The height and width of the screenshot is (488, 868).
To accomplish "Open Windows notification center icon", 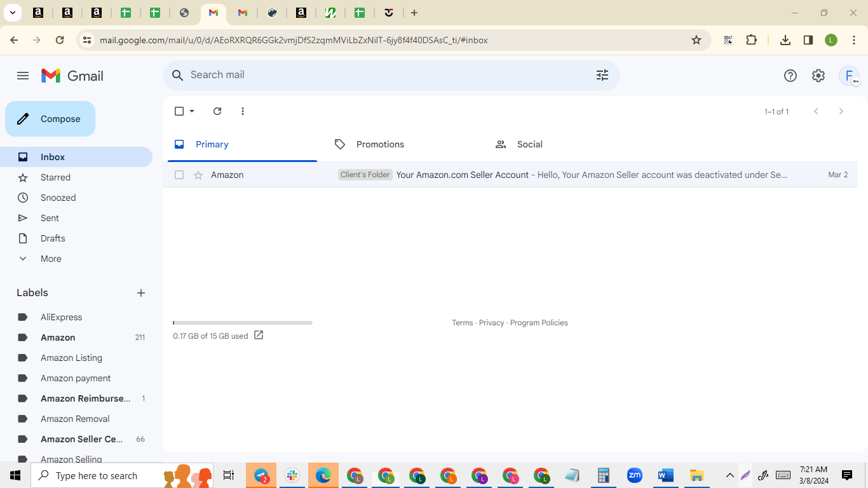I will 847,475.
